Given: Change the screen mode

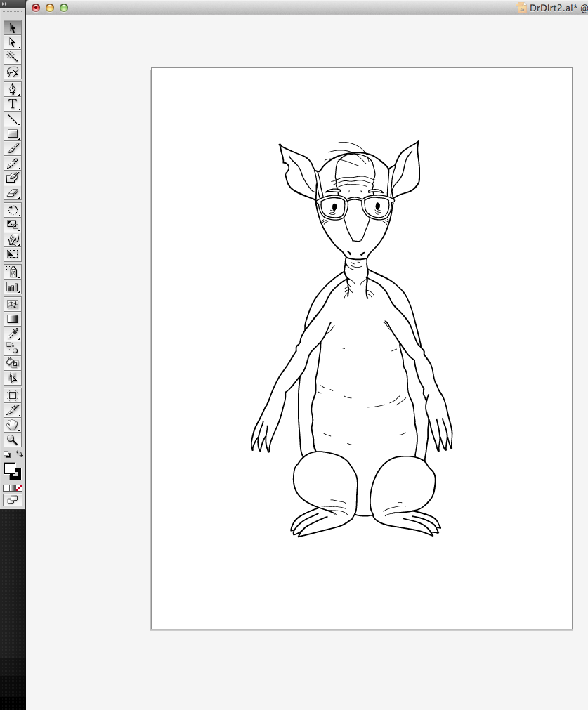Looking at the screenshot, I should click(12, 500).
